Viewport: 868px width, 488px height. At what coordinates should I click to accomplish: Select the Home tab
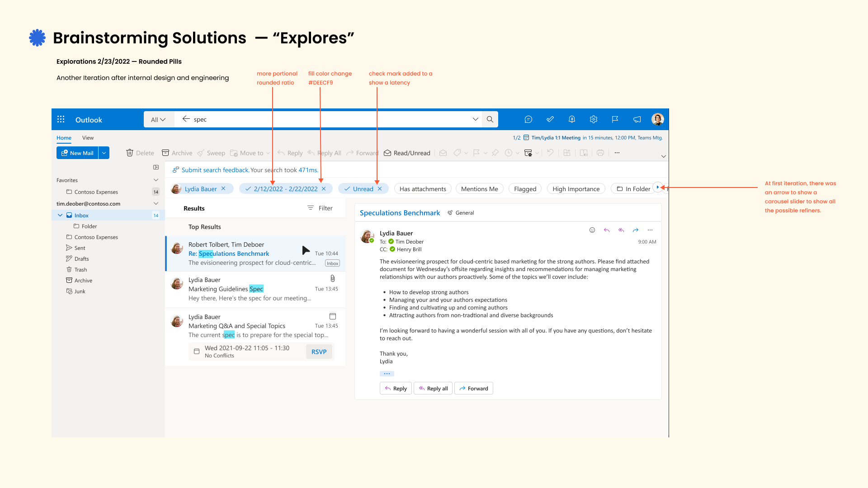[x=64, y=138]
